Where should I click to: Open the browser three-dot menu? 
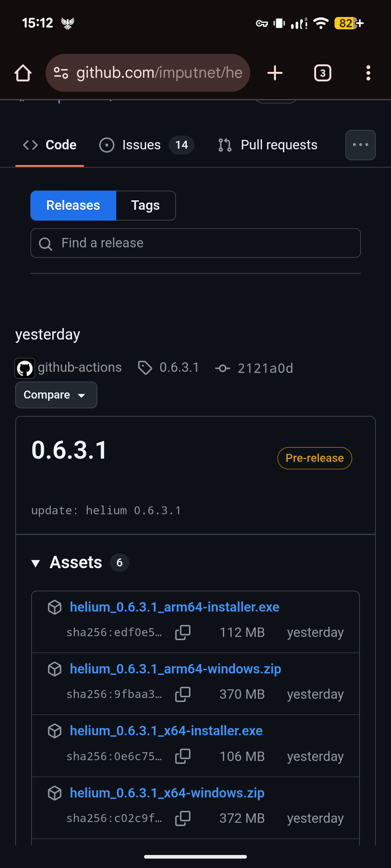tap(368, 73)
